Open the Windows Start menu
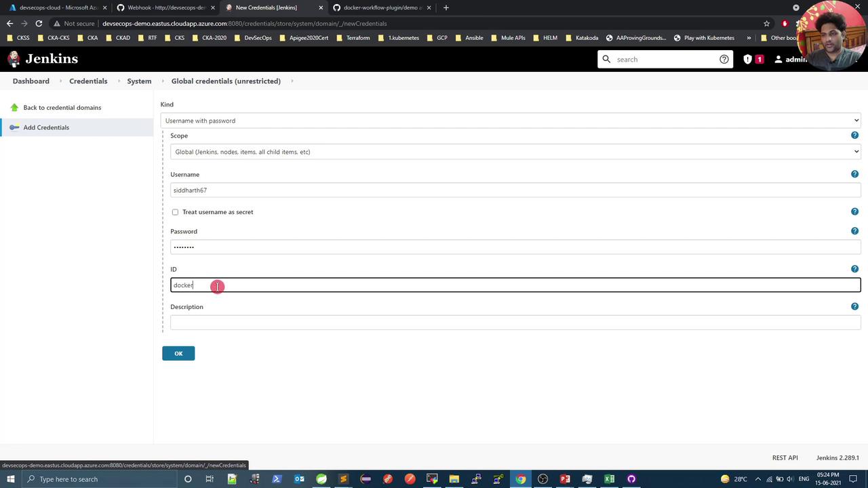This screenshot has width=868, height=488. click(12, 479)
